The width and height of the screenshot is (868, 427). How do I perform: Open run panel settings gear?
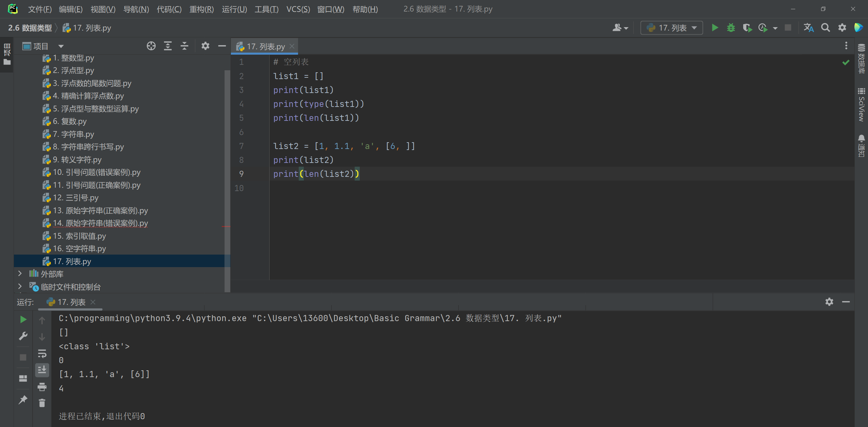click(829, 301)
